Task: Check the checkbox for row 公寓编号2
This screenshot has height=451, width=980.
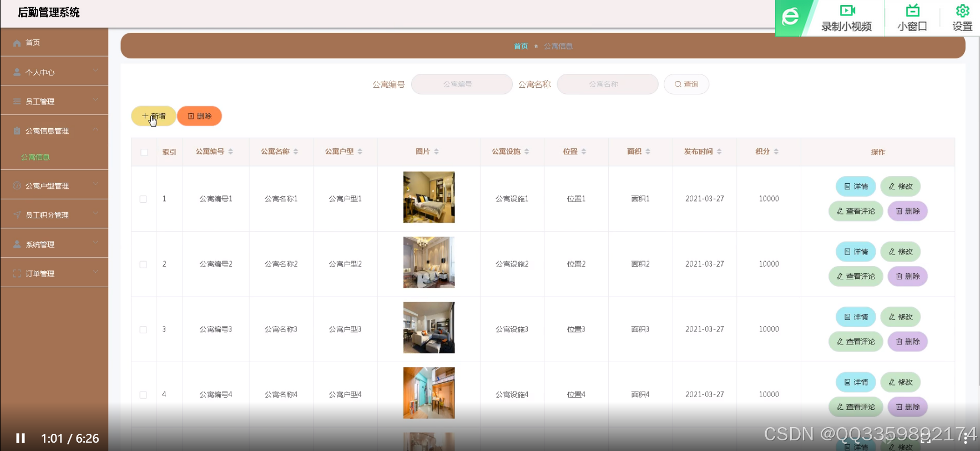Action: pyautogui.click(x=144, y=264)
